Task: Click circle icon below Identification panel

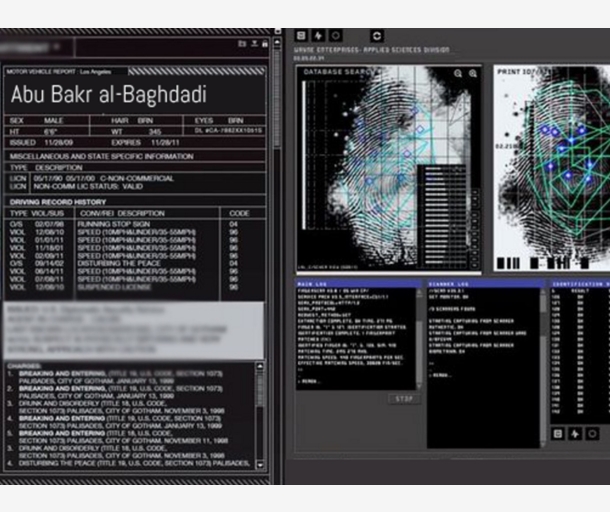Action: pos(592,433)
